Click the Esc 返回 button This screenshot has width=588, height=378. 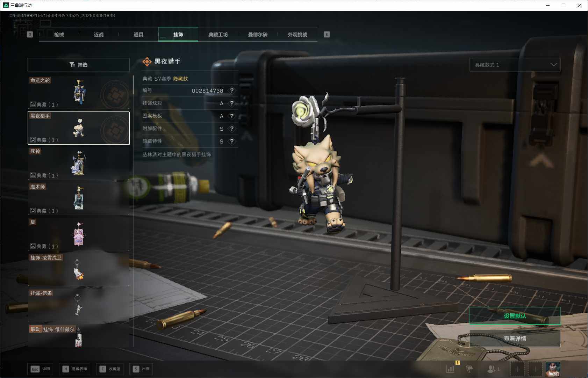[40, 369]
